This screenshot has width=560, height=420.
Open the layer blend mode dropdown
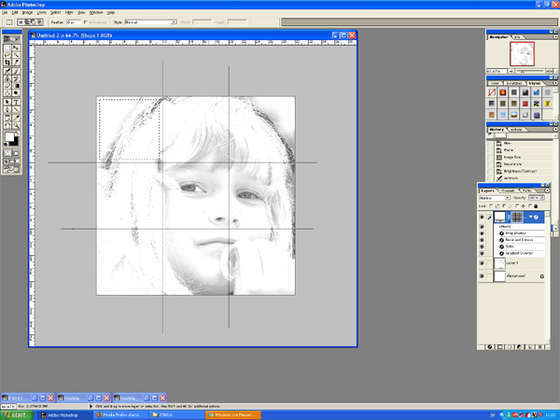(x=495, y=198)
